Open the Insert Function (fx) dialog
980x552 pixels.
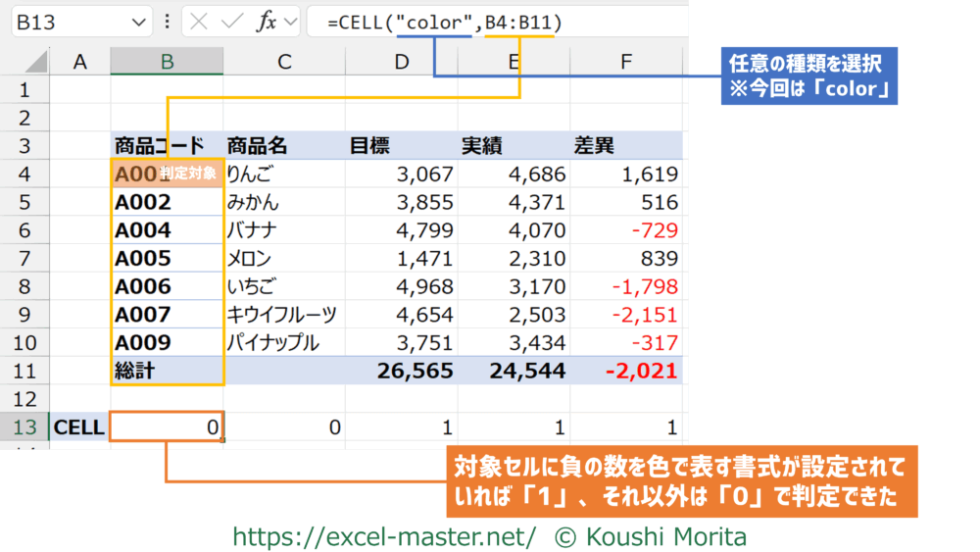click(x=266, y=22)
